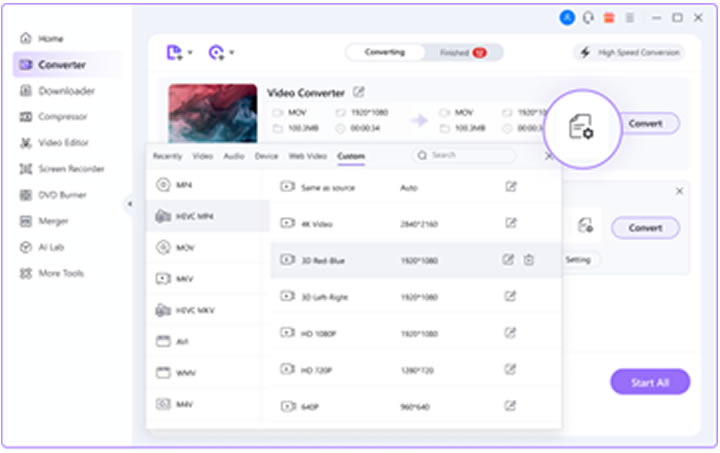
Task: Edit the HD 720P preset
Action: [511, 369]
